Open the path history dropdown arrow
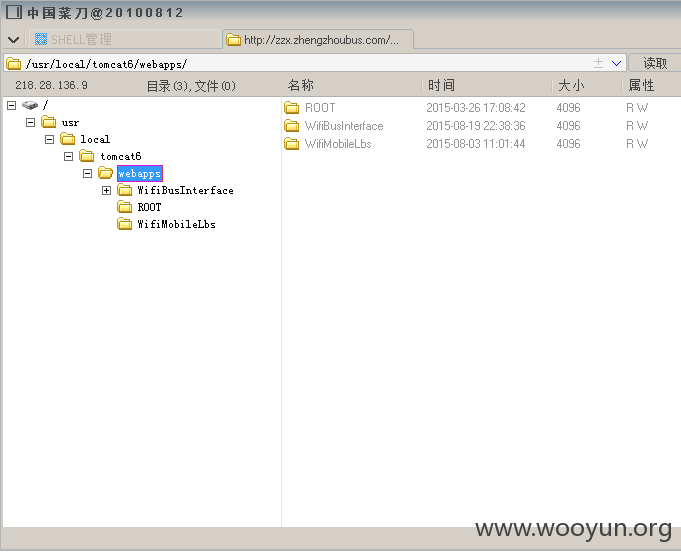The image size is (681, 557). point(616,63)
